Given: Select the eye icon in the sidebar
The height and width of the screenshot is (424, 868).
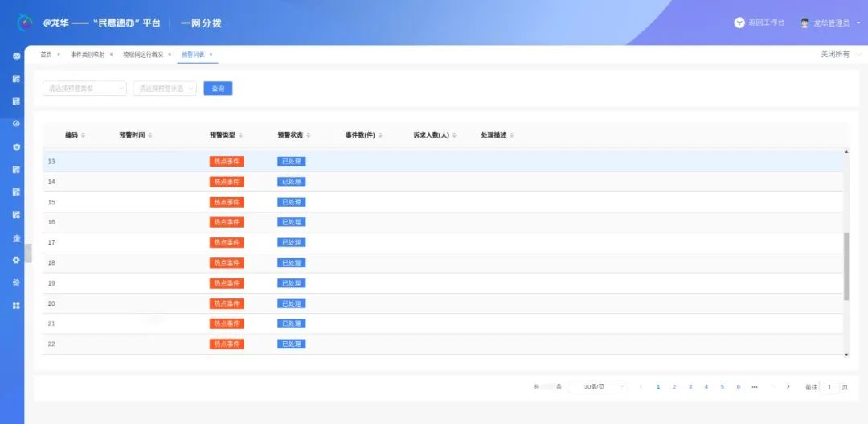Looking at the screenshot, I should tap(16, 124).
